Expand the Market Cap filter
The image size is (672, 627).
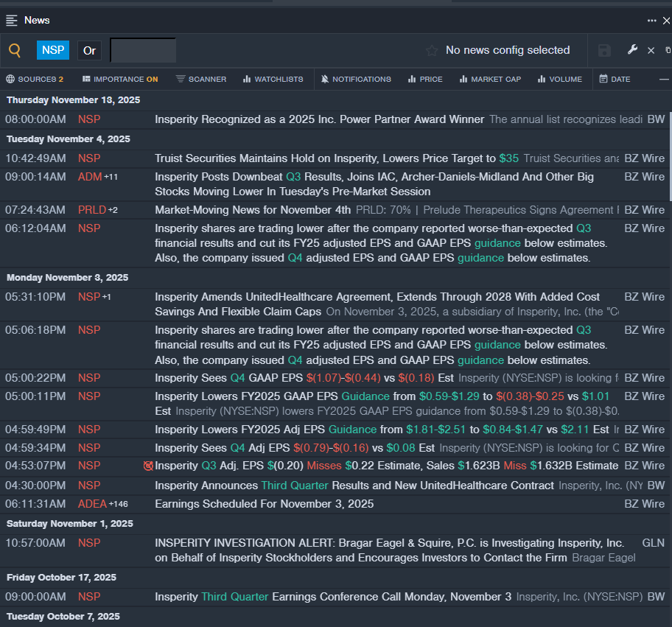point(490,79)
